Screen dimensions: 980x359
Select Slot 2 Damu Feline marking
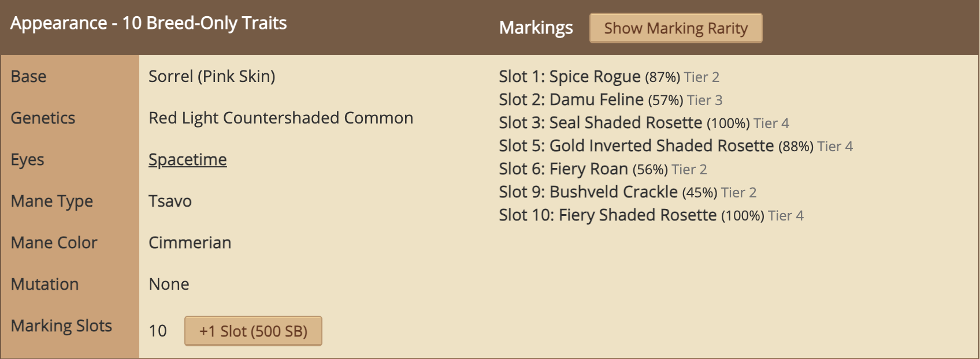pyautogui.click(x=611, y=99)
